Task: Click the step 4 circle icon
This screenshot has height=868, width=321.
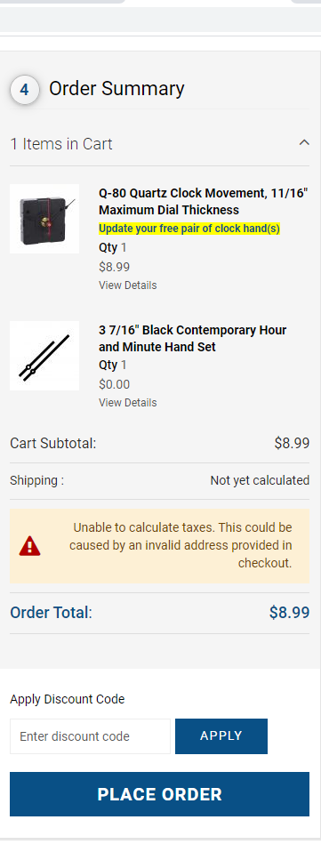Action: coord(24,90)
